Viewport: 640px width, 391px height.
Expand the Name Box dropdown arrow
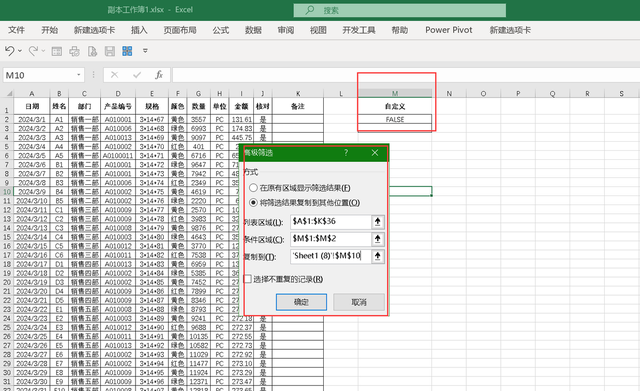pos(78,75)
